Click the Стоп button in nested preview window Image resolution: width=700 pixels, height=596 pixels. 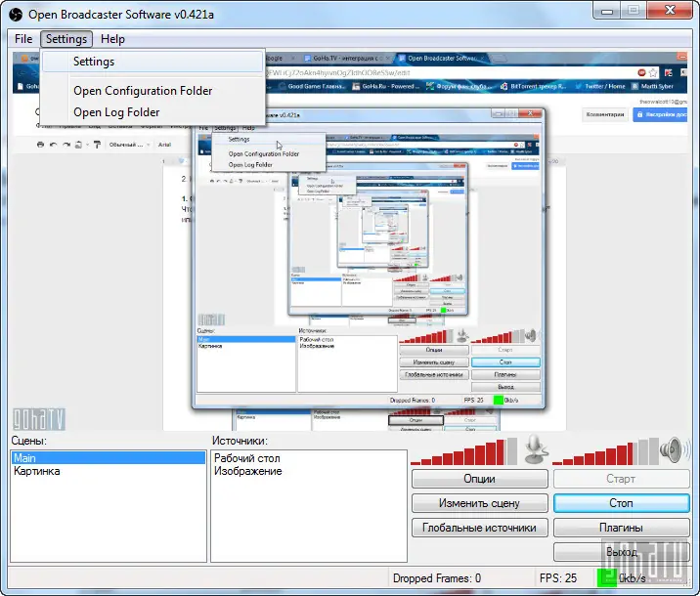coord(505,362)
